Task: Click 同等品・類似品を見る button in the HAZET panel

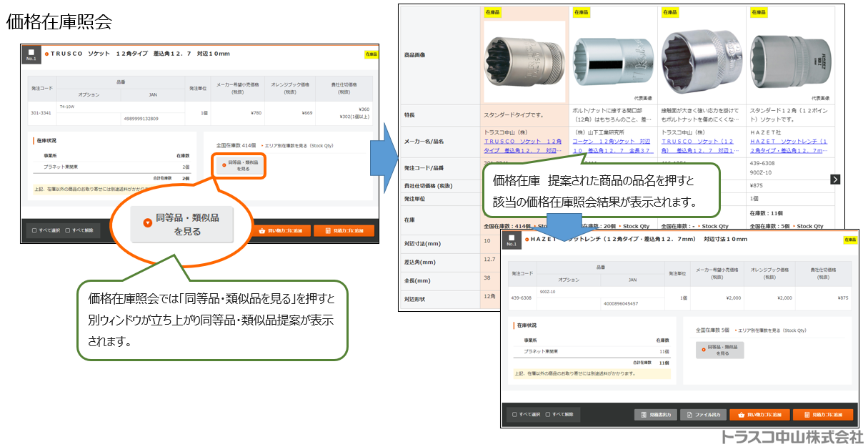Action: click(720, 350)
